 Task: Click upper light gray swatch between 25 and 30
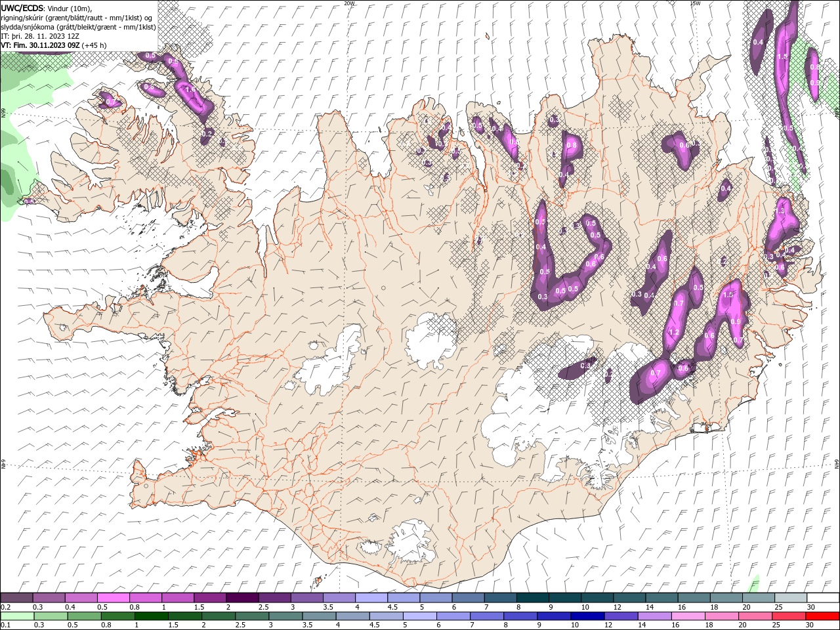791,598
